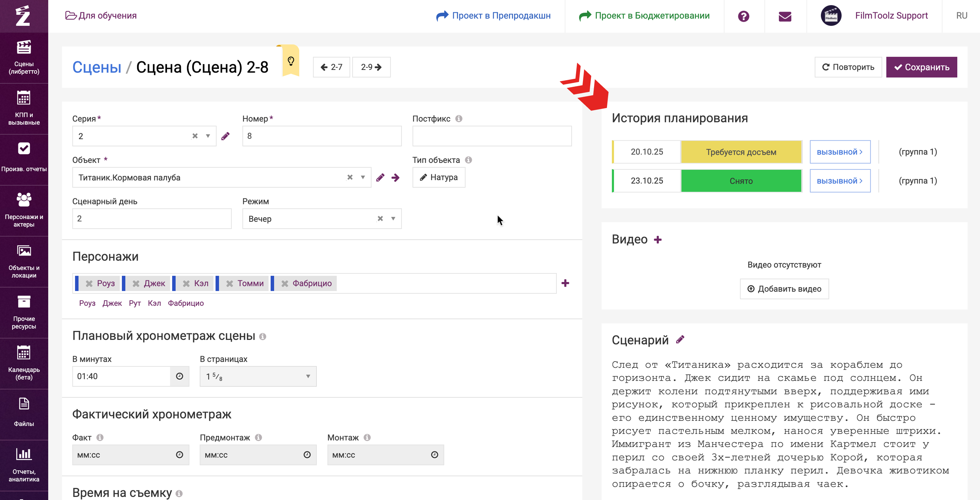The image size is (980, 500).
Task: Expand the Режим dropdown
Action: (393, 219)
